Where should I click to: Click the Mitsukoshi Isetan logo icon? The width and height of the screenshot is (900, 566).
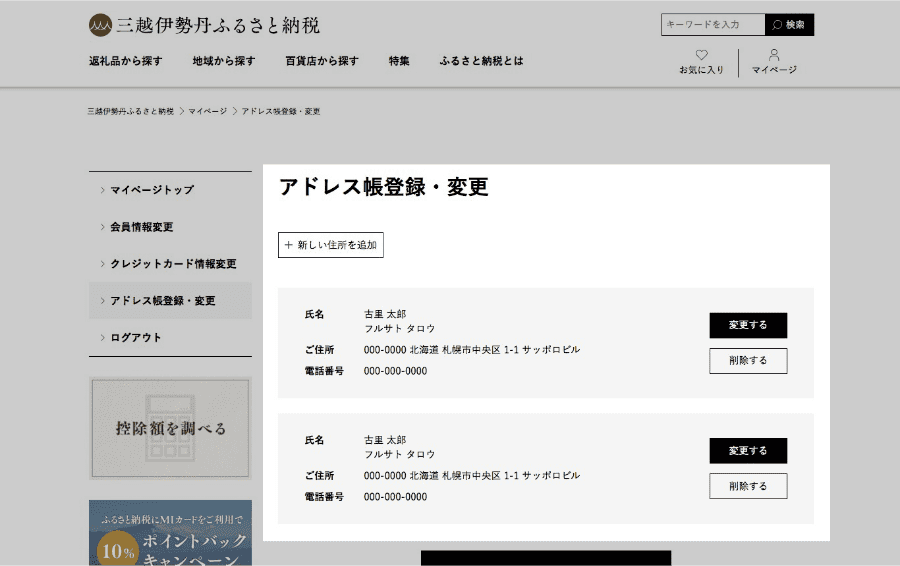point(100,25)
